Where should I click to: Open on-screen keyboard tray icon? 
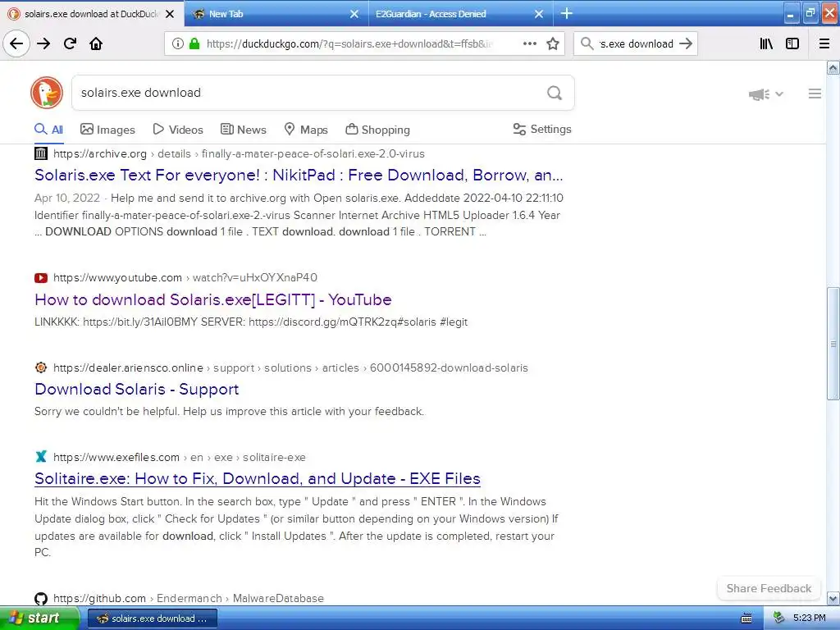[x=746, y=619]
